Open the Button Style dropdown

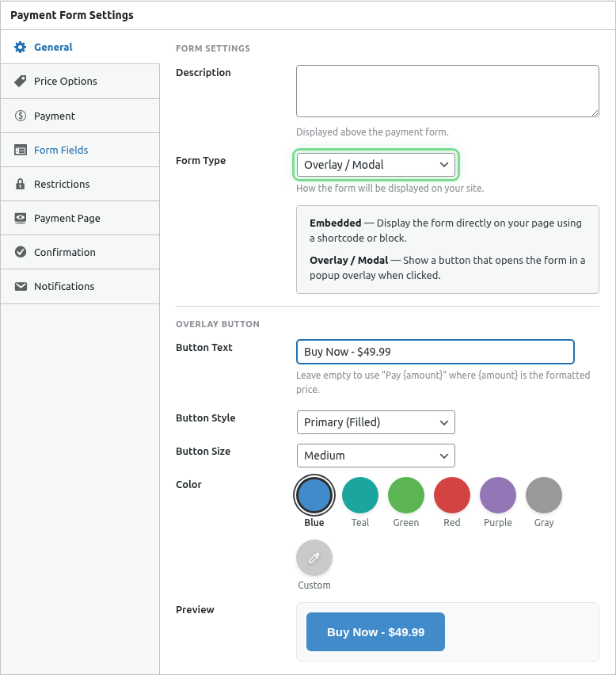click(x=375, y=422)
